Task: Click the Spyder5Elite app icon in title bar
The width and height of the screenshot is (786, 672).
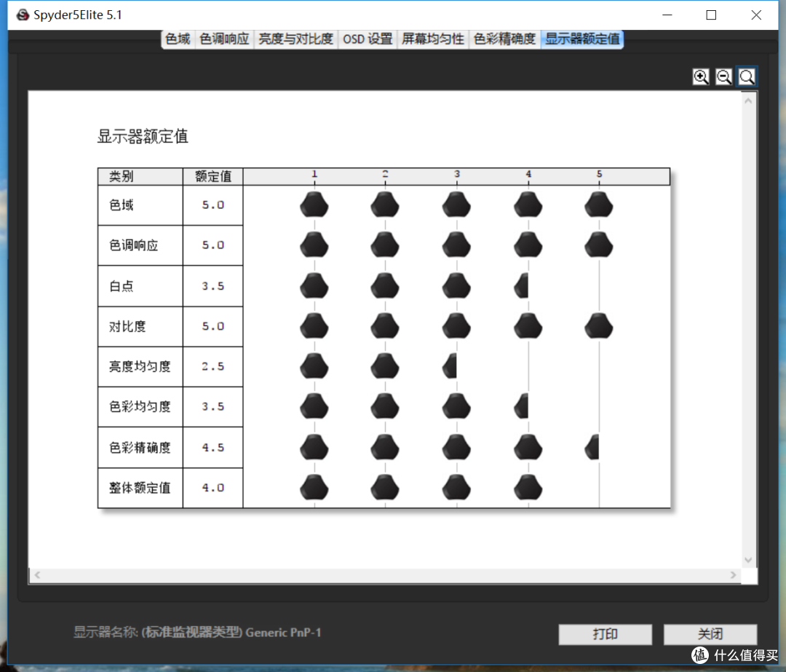Action: click(23, 15)
